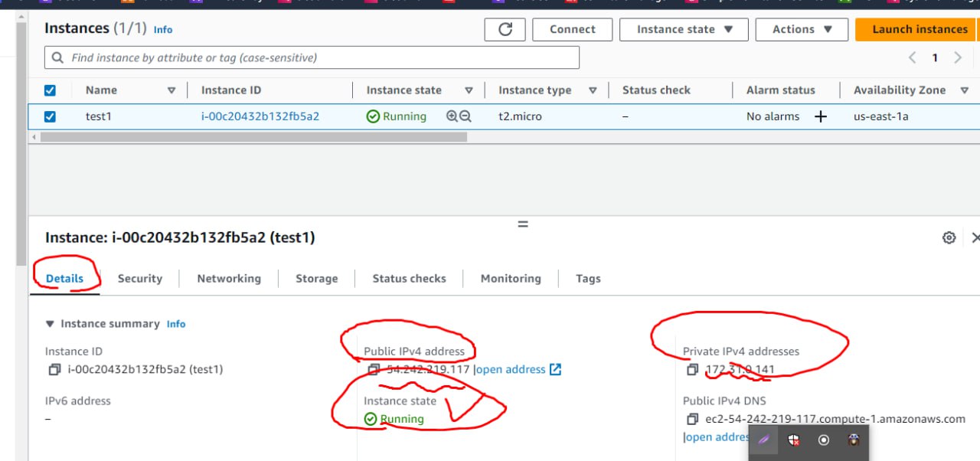Click the refresh instances icon button

click(x=505, y=29)
